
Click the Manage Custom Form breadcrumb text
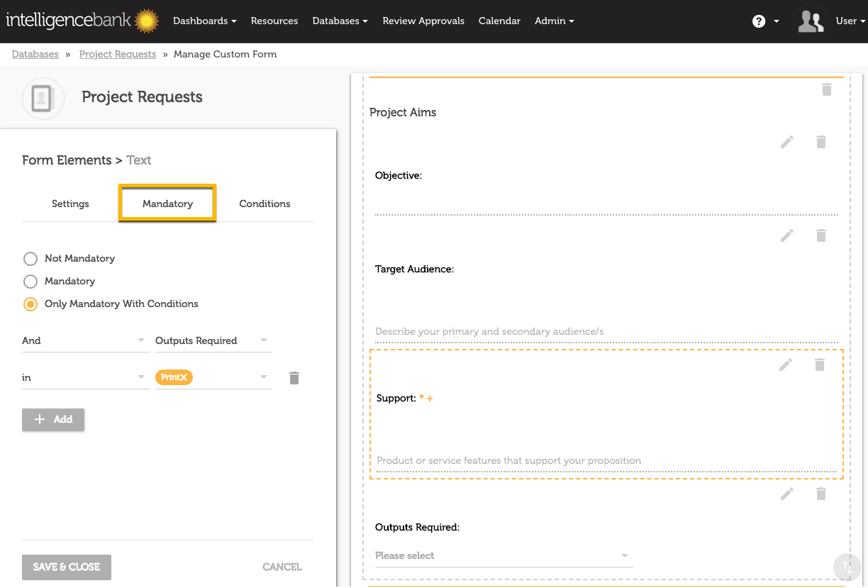point(225,54)
